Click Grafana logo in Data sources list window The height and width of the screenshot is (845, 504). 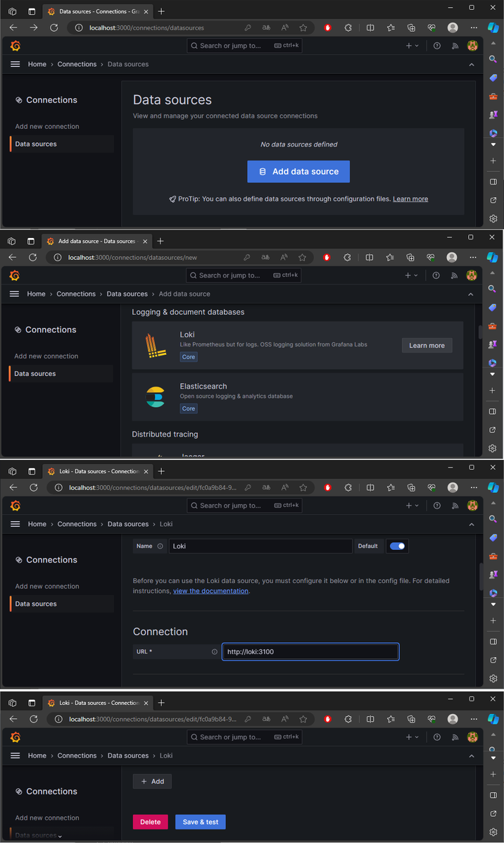tap(15, 46)
